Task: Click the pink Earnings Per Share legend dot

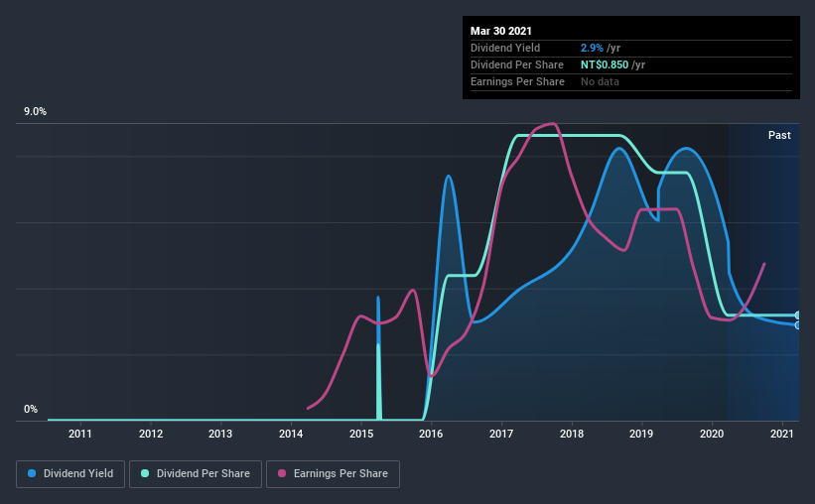Action: coord(282,473)
